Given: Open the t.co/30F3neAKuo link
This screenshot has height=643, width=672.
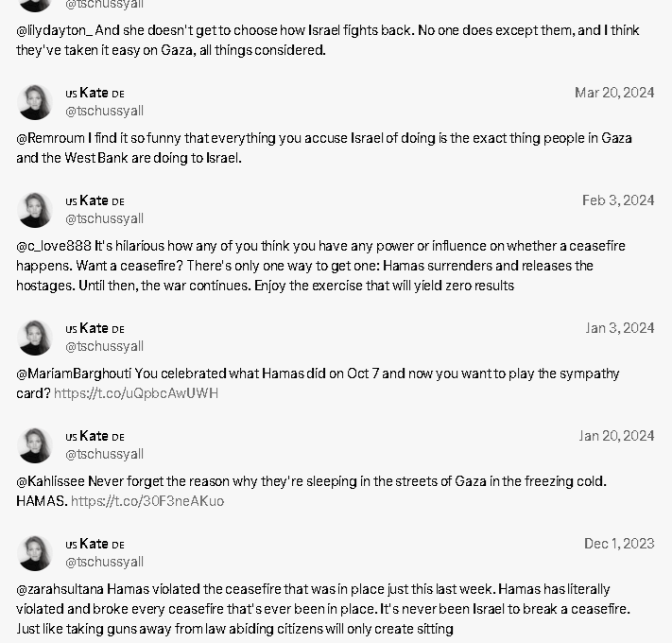Looking at the screenshot, I should 147,500.
